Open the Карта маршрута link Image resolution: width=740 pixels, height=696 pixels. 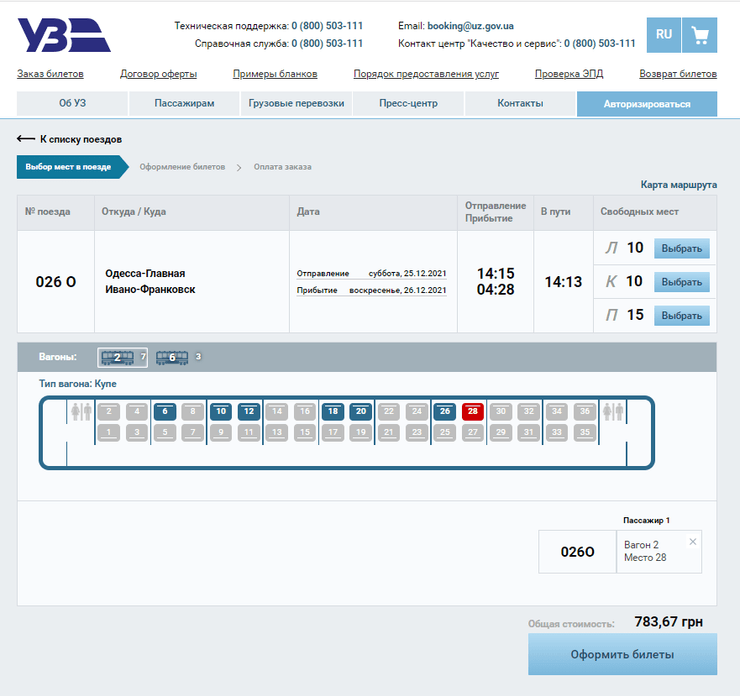click(678, 185)
